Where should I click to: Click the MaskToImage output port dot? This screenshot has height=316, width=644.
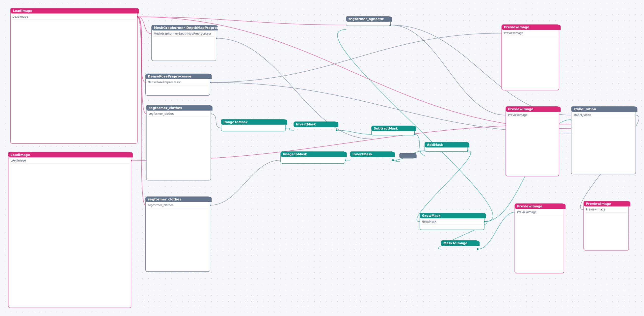(478, 249)
